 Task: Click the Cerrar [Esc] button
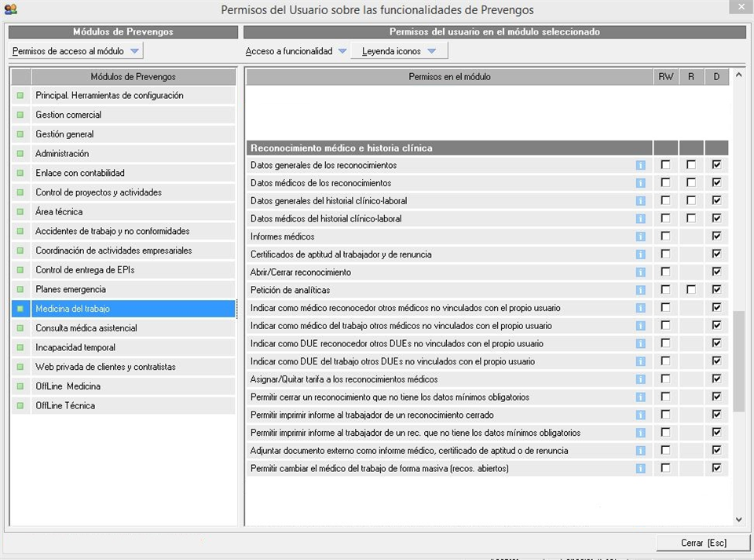click(x=703, y=543)
